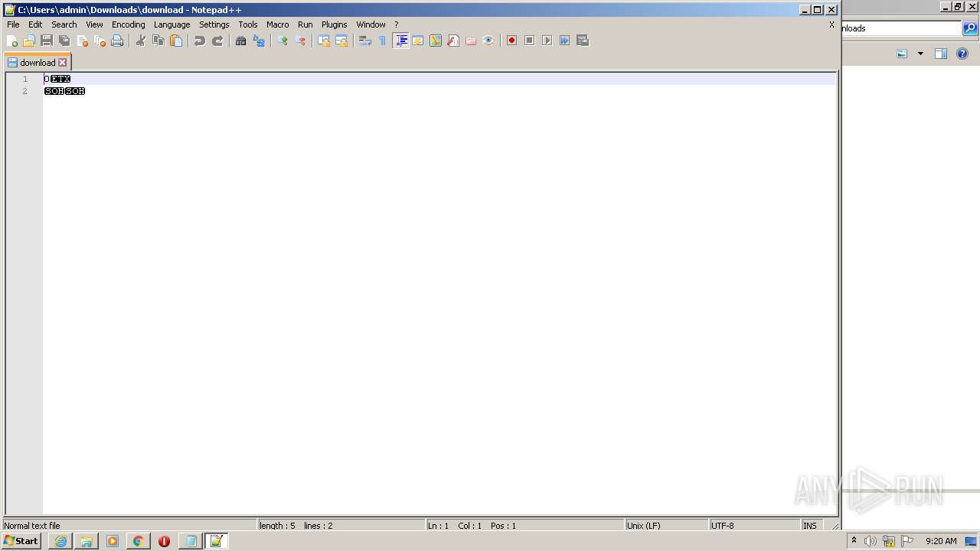This screenshot has height=551, width=980.
Task: Copy selection using the toolbar Copy icon
Action: point(158,41)
